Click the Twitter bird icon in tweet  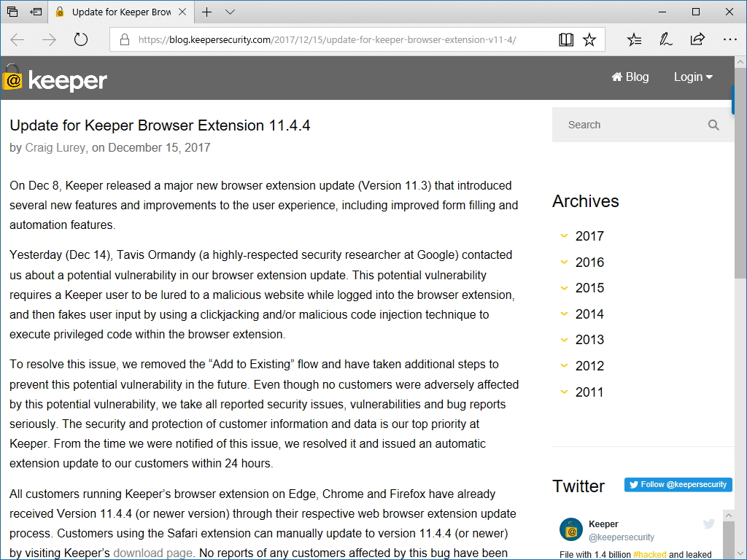click(x=709, y=524)
